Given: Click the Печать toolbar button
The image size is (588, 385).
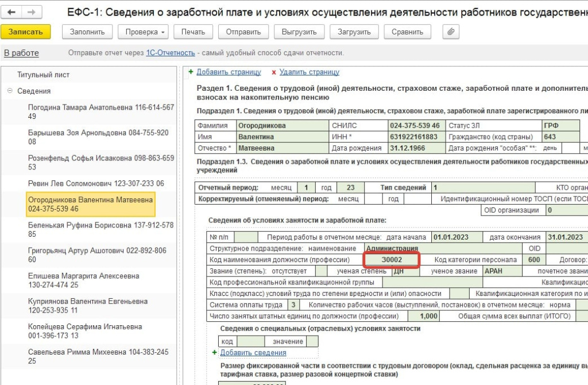Looking at the screenshot, I should [x=193, y=32].
